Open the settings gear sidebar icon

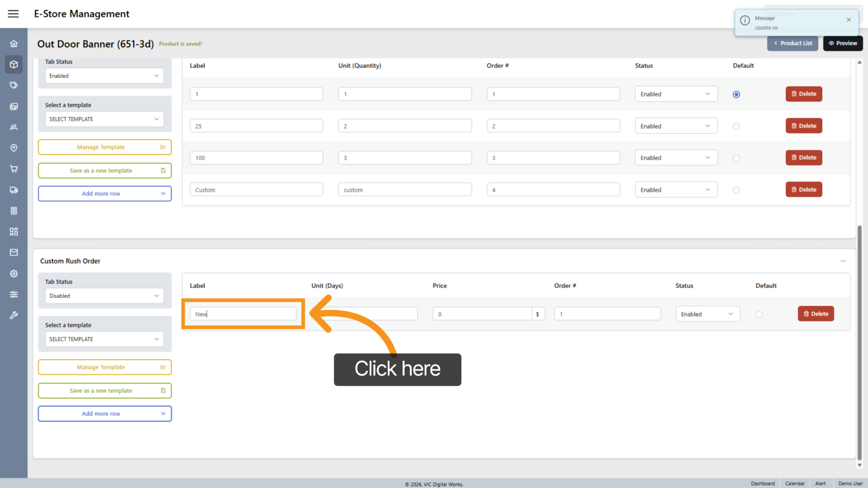pos(14,274)
